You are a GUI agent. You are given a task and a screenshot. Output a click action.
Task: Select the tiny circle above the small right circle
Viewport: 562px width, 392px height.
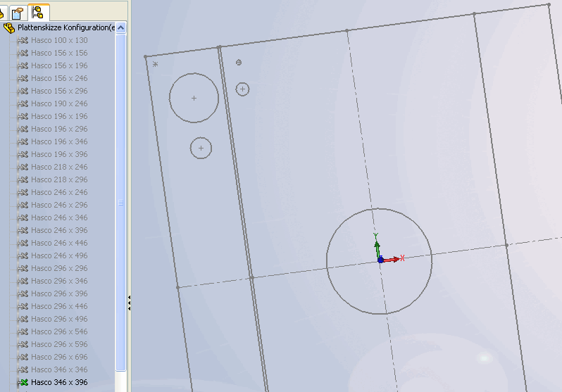pyautogui.click(x=239, y=63)
